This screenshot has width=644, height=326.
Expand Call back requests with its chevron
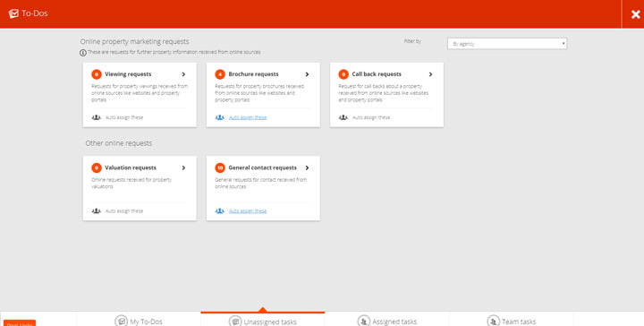tap(430, 74)
